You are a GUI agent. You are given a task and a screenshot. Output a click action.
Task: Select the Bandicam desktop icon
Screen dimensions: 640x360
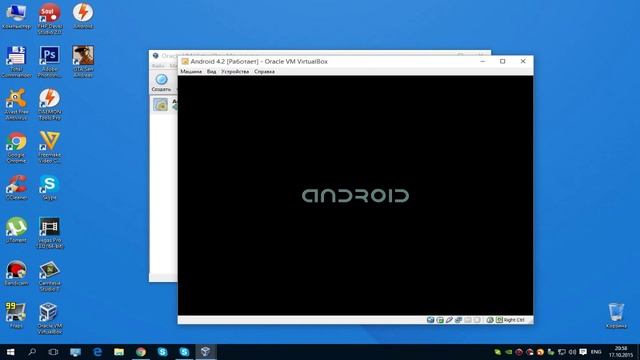[x=16, y=273]
